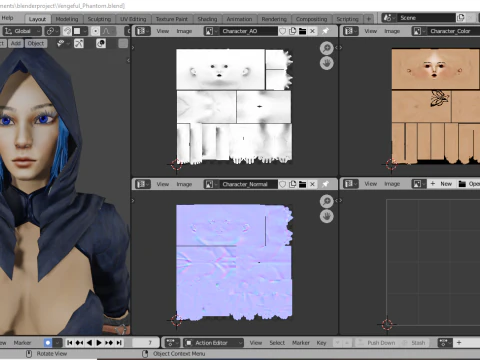Toggle snapping magnet icon
The height and width of the screenshot is (360, 480).
pos(67,31)
